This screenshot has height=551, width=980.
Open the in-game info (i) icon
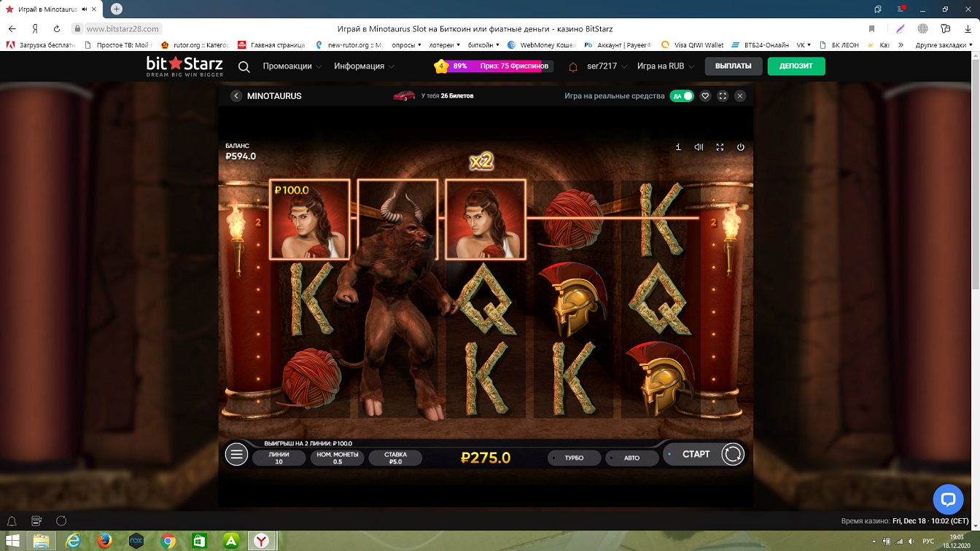(678, 147)
